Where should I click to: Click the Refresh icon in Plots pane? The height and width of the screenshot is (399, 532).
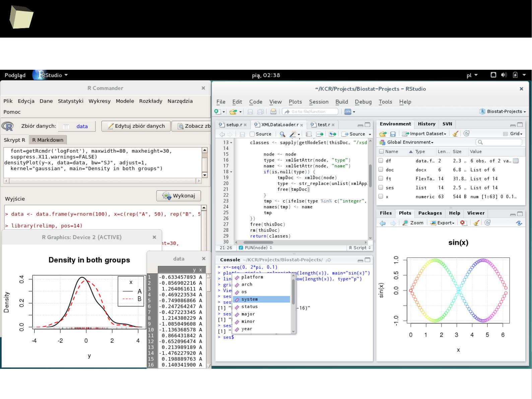point(487,223)
